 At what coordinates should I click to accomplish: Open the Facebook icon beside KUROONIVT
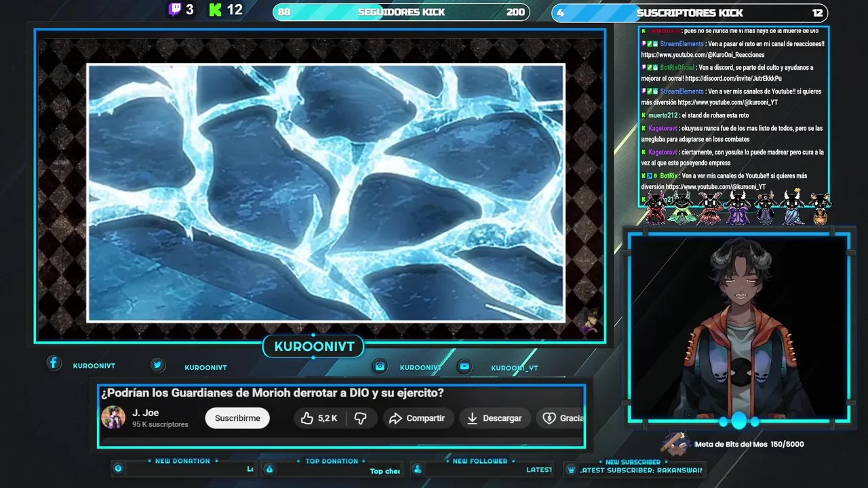(x=54, y=363)
